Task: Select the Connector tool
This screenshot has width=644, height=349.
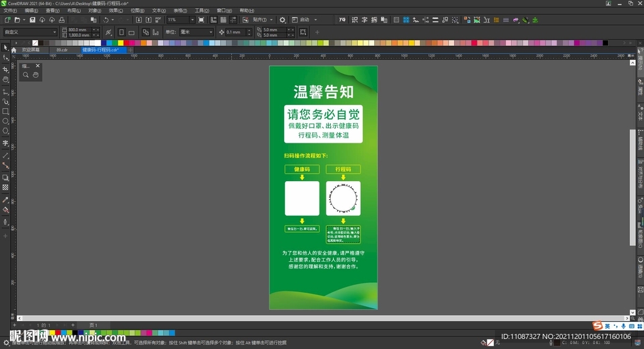Action: (5, 165)
